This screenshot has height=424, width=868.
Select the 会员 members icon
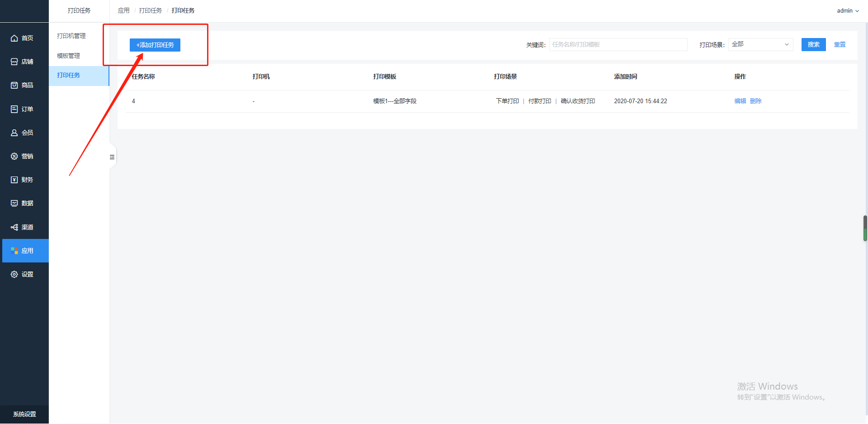click(14, 133)
